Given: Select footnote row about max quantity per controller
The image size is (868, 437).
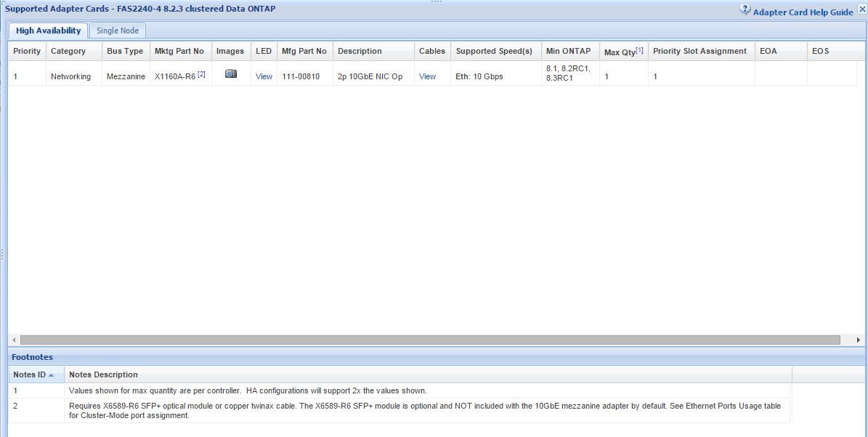Looking at the screenshot, I should 399,390.
